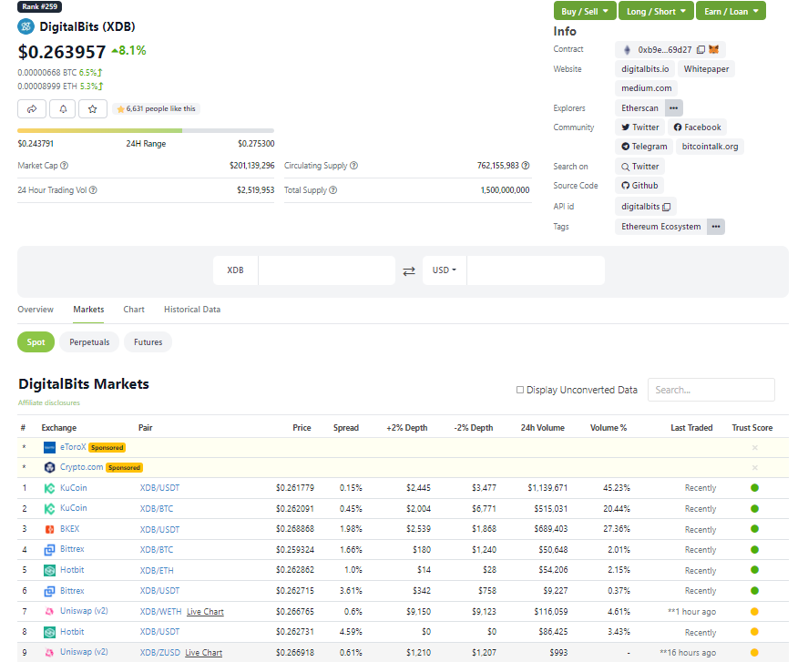Switch to the Markets tab
The width and height of the screenshot is (808, 672).
click(88, 310)
